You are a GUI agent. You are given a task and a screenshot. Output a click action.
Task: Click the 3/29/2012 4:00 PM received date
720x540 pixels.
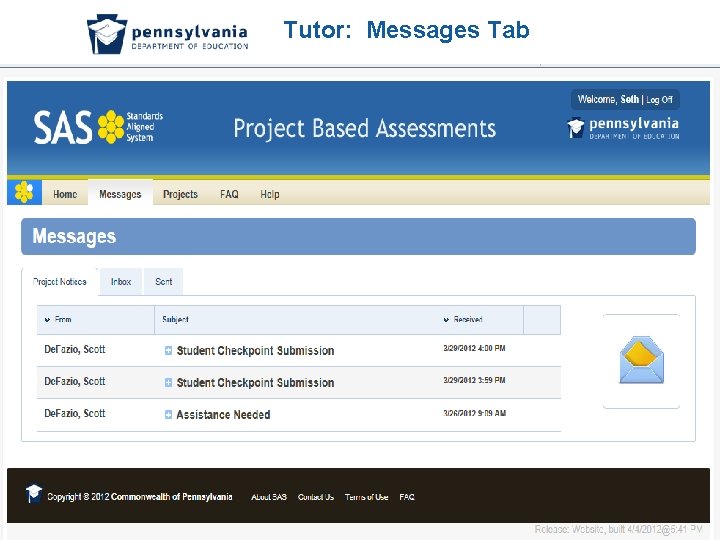[474, 349]
